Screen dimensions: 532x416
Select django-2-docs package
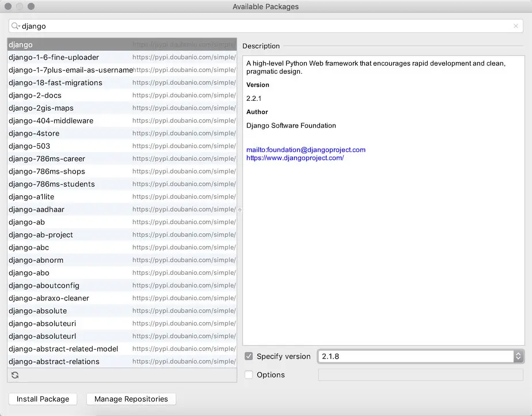(122, 96)
